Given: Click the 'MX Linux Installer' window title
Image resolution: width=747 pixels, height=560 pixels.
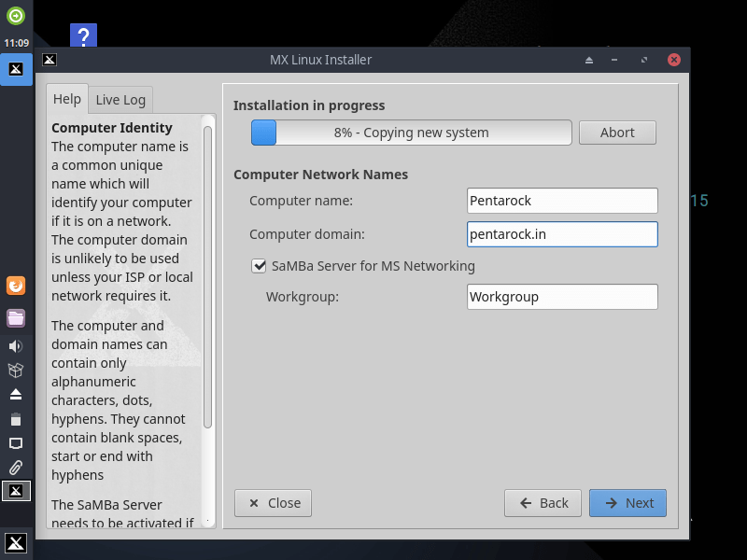Looking at the screenshot, I should tap(320, 60).
